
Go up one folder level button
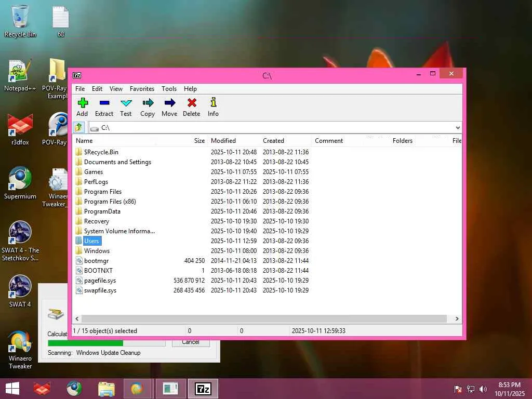tap(79, 128)
